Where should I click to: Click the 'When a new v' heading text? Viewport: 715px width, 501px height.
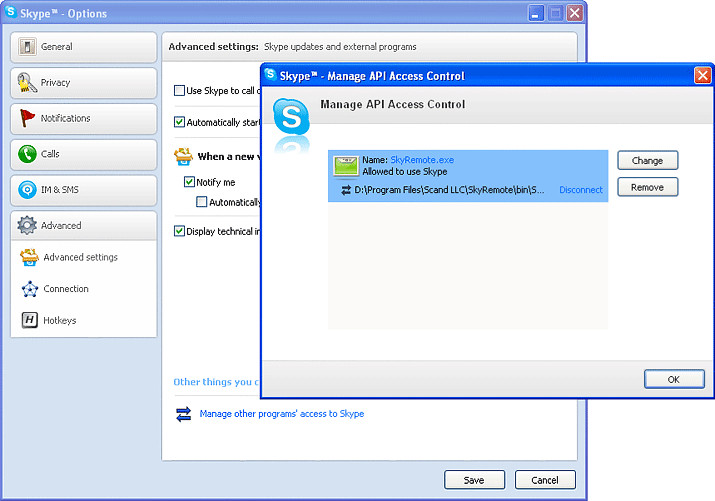[229, 157]
